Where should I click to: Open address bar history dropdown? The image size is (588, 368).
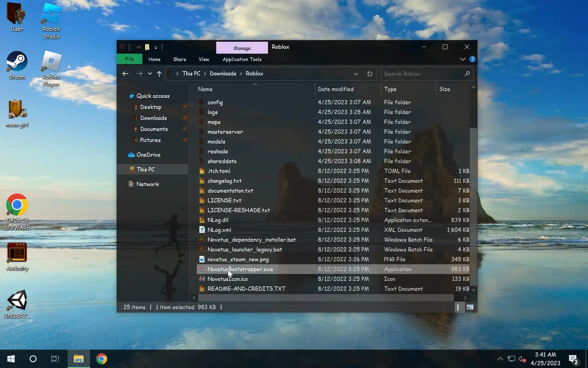point(356,74)
